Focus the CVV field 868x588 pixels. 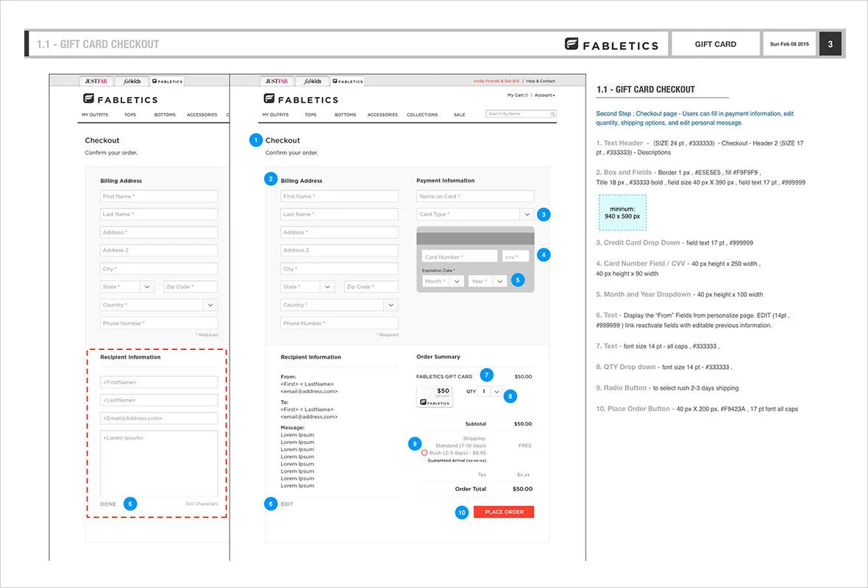click(516, 256)
